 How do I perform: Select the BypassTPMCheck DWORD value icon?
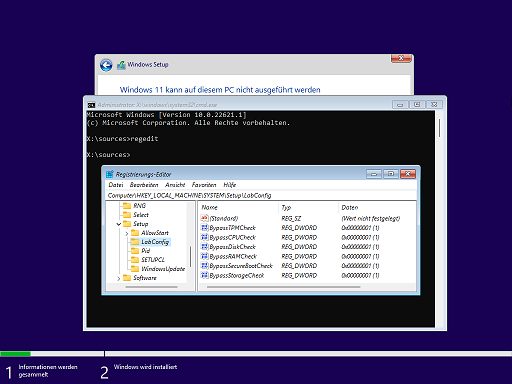click(x=205, y=228)
